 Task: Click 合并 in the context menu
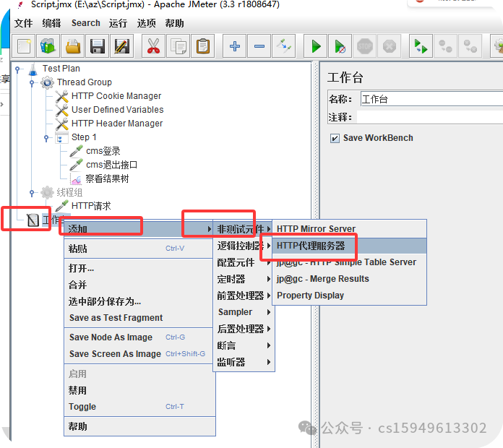[139, 285]
